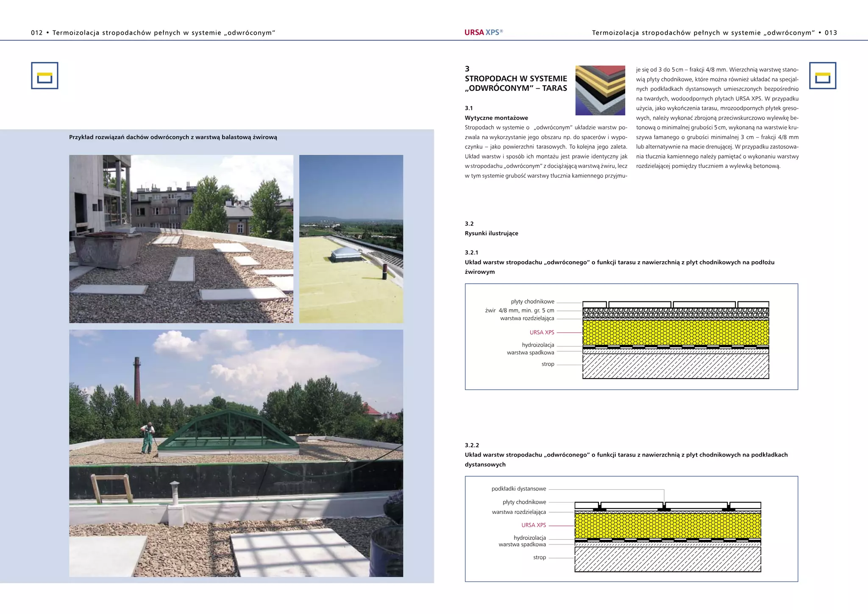868x614 pixels.
Task: Click the right page header ending in '013'
Action: pos(715,33)
